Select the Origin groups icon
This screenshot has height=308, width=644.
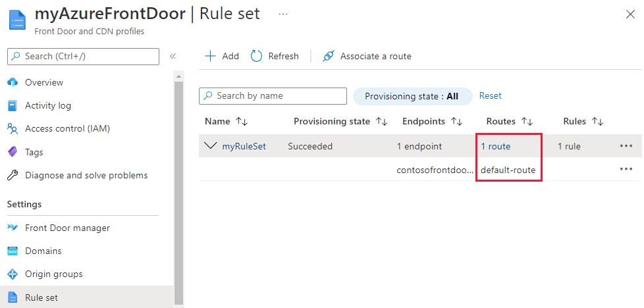(12, 274)
